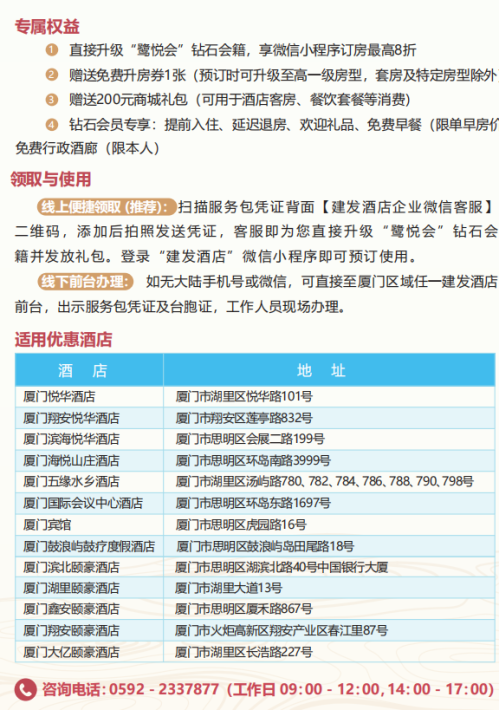The width and height of the screenshot is (499, 710).
Task: Click the address 厦门市思明区环岛南路3999号
Action: pyautogui.click(x=253, y=461)
